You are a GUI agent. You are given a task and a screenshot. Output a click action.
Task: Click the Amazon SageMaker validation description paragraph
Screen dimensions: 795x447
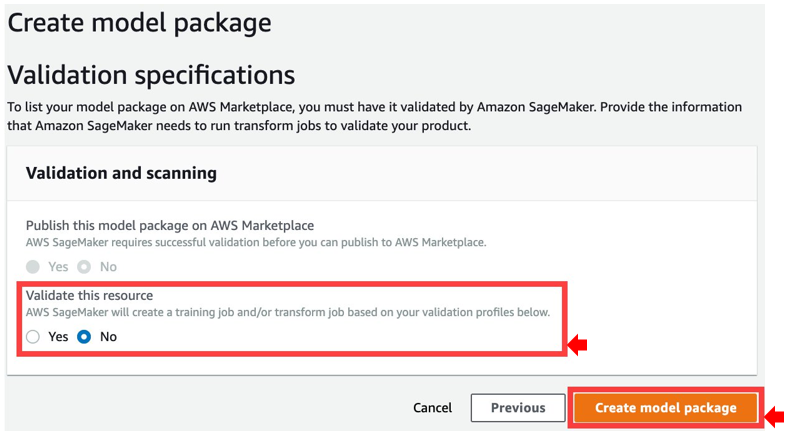click(x=374, y=116)
